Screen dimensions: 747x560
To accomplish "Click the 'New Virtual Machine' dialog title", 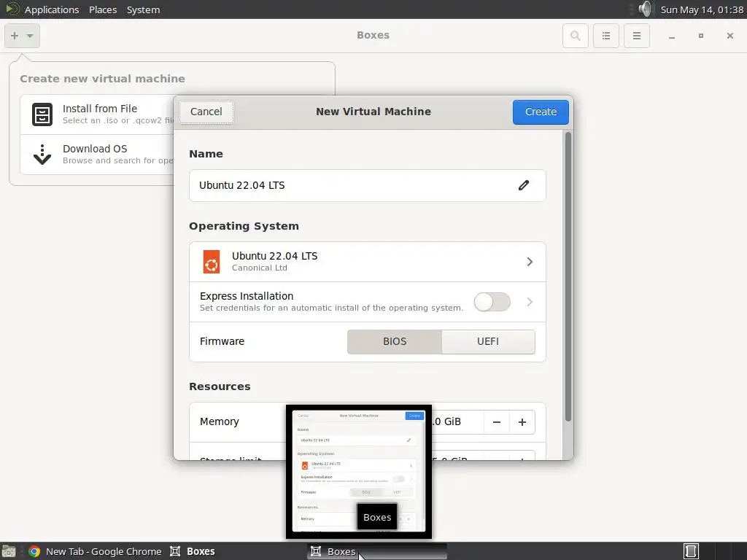I will [373, 112].
